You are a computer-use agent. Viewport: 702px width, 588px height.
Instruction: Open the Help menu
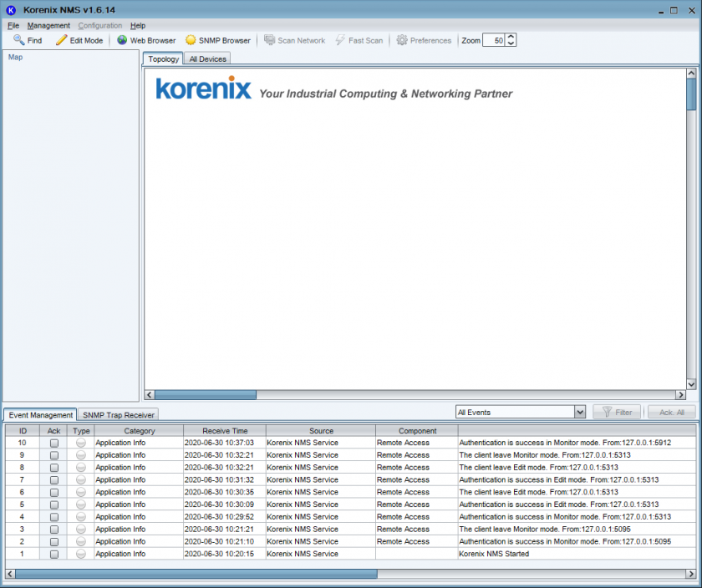click(138, 26)
